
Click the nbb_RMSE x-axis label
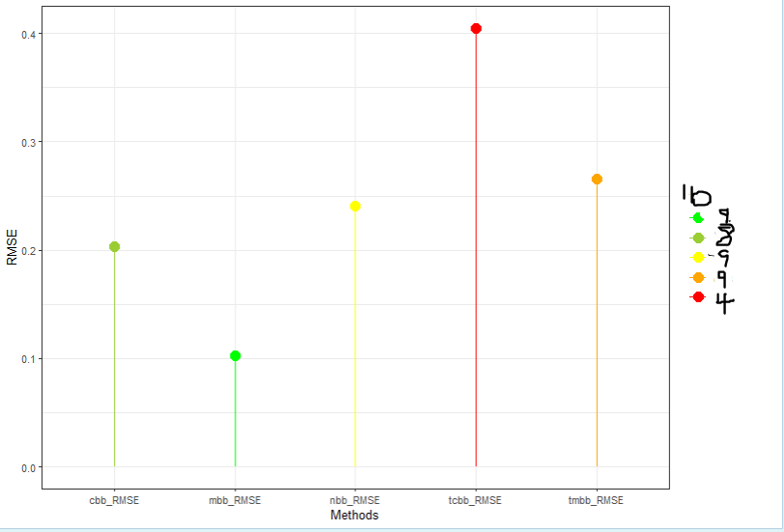pos(355,500)
